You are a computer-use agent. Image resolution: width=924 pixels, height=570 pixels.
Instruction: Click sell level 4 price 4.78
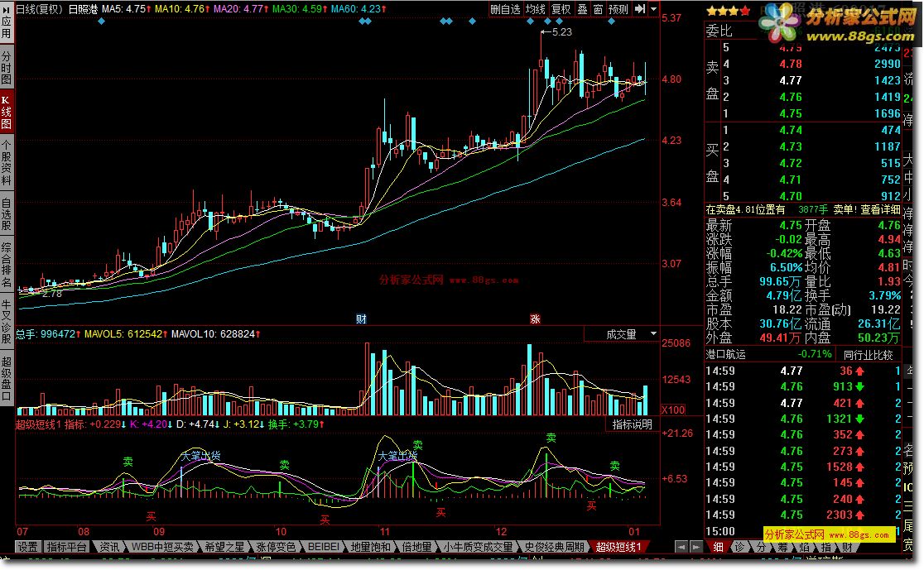790,64
